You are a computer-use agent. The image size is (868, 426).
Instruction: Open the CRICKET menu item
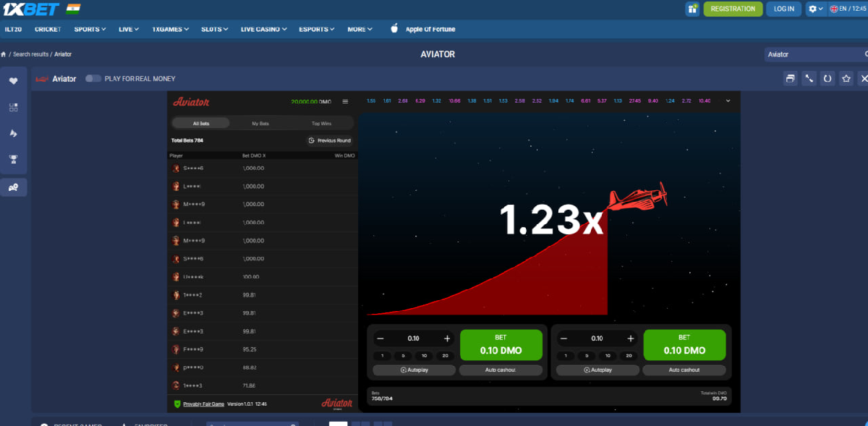point(48,29)
